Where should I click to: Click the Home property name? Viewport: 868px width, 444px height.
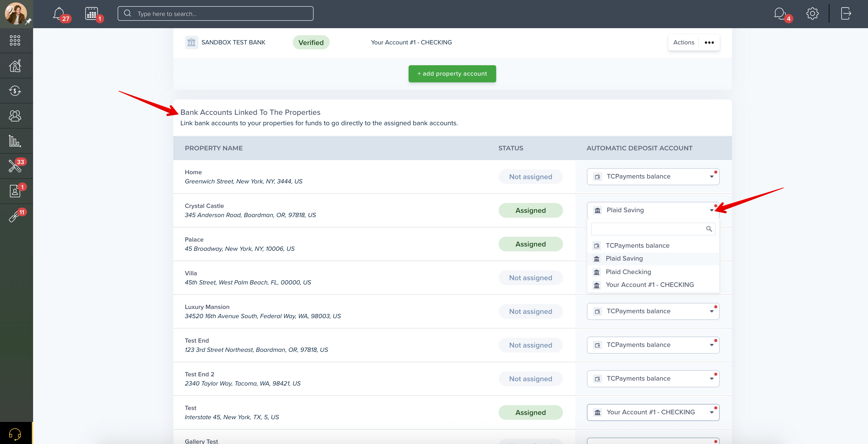click(193, 172)
